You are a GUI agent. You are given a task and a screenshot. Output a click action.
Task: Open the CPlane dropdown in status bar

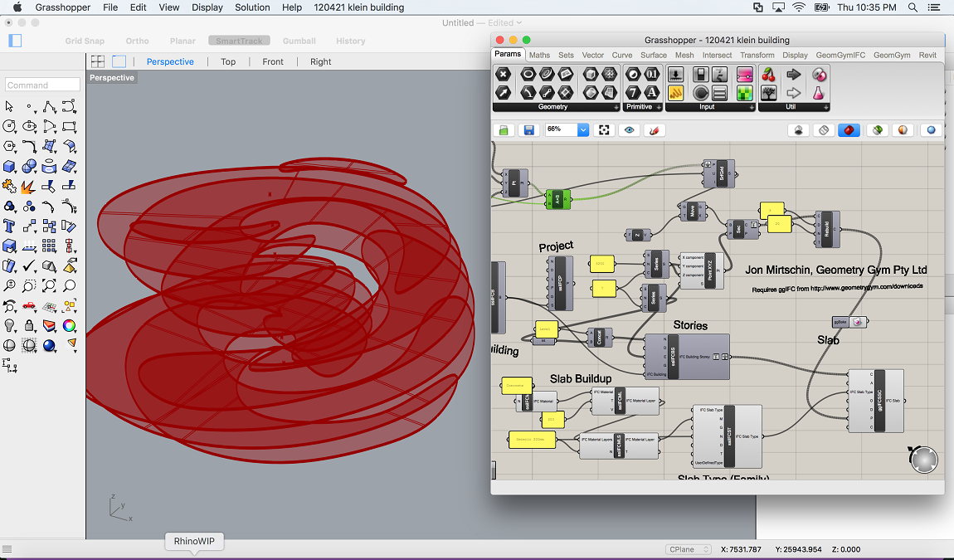click(x=689, y=549)
